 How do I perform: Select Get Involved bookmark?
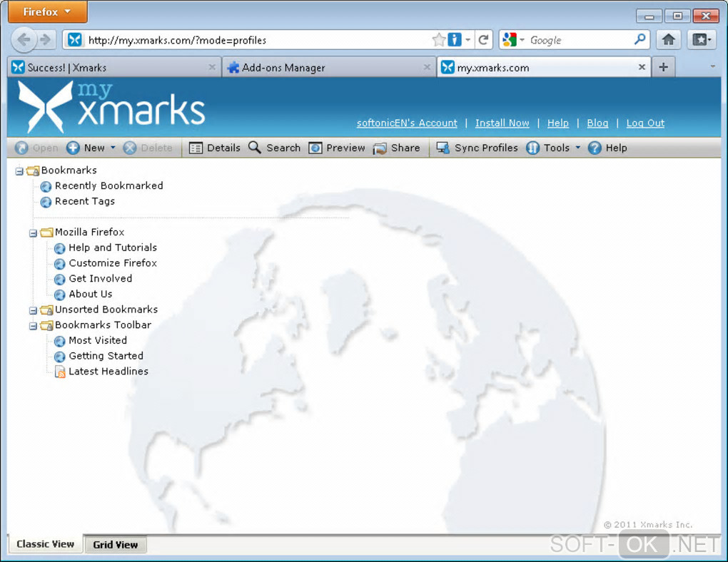click(101, 278)
